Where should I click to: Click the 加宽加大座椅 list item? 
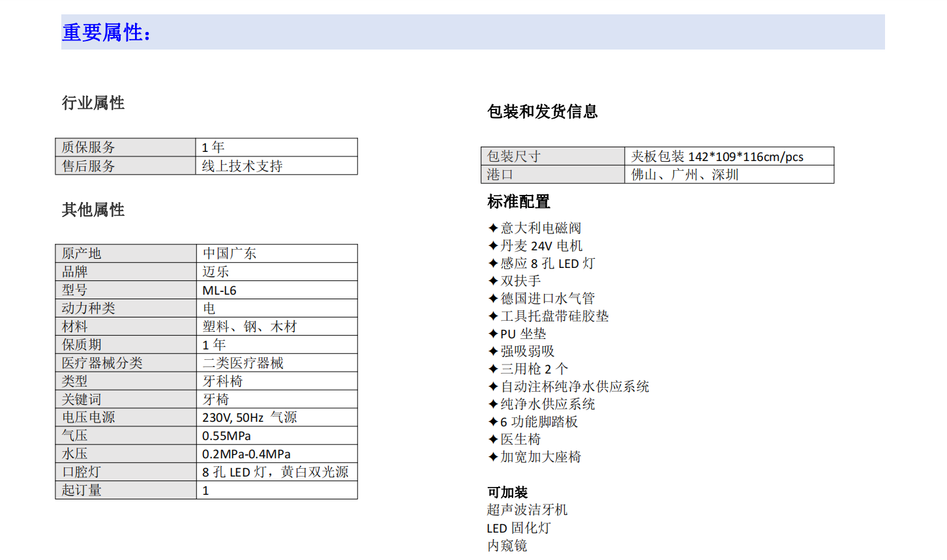point(535,457)
